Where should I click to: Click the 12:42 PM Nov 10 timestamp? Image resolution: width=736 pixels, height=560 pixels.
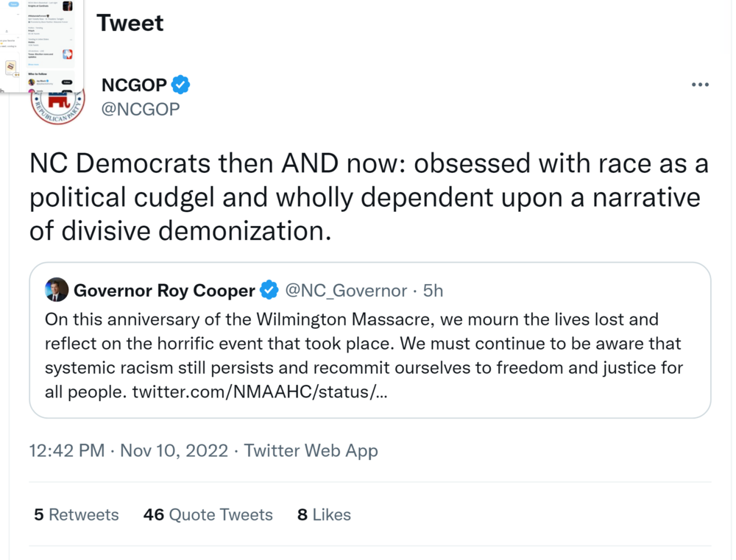point(128,450)
